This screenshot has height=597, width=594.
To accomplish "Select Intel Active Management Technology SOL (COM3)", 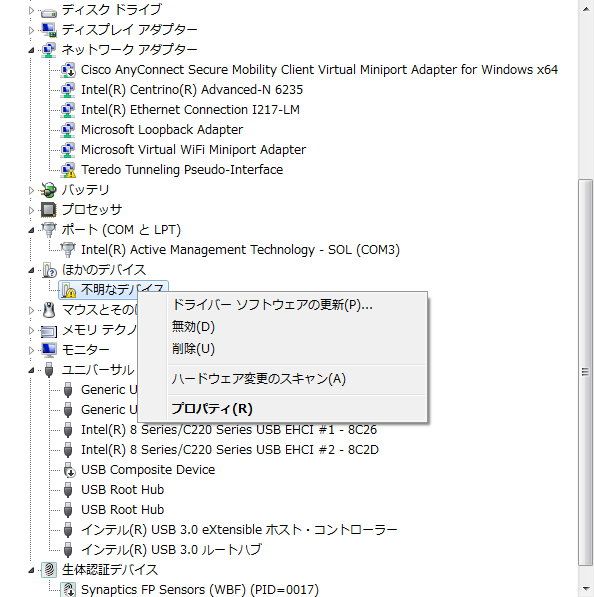I will coord(240,250).
